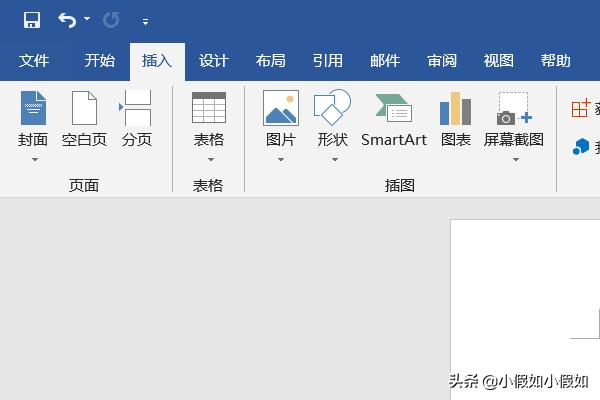
Task: Open the 文件 (File) tab
Action: [x=34, y=60]
